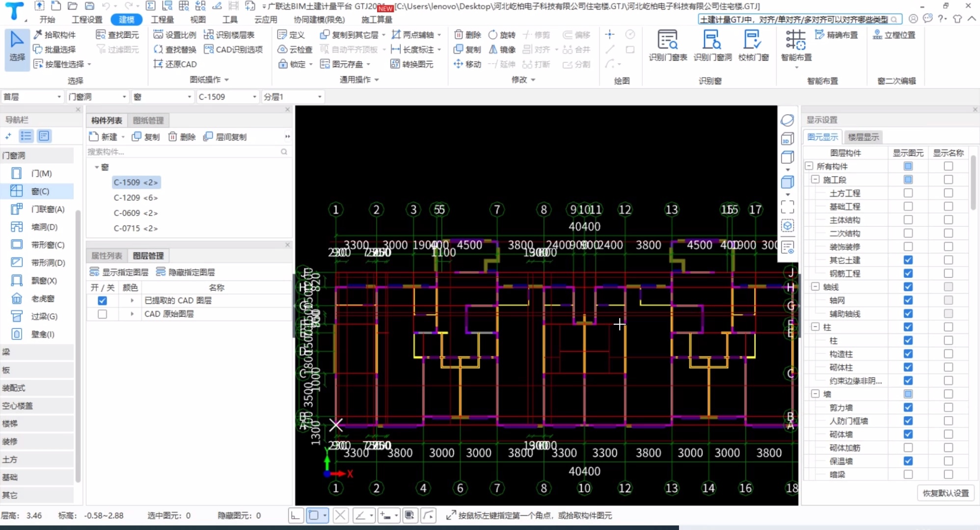The image size is (980, 530).
Task: Open 按属性选择 dropdown arrow
Action: click(89, 64)
